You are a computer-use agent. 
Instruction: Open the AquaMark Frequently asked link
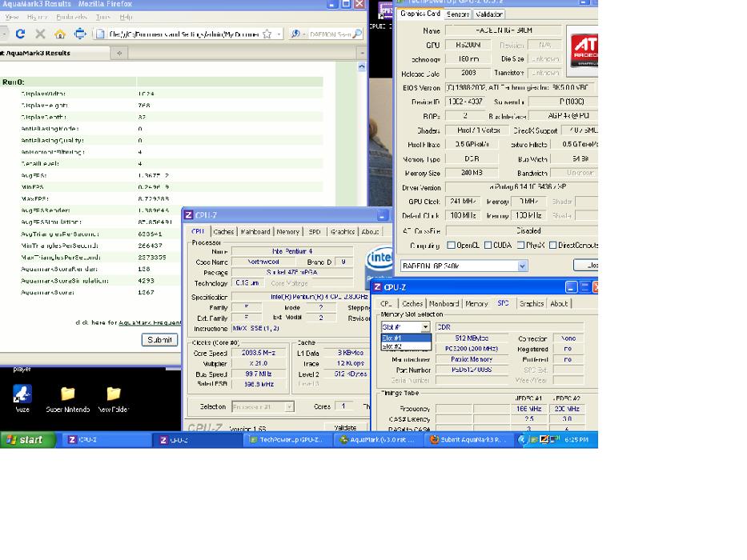point(150,322)
